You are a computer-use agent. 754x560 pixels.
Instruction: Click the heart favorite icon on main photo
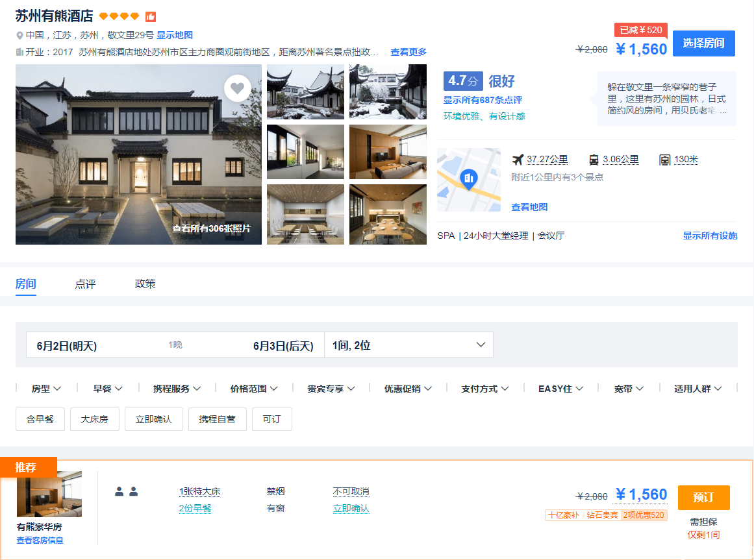click(238, 88)
